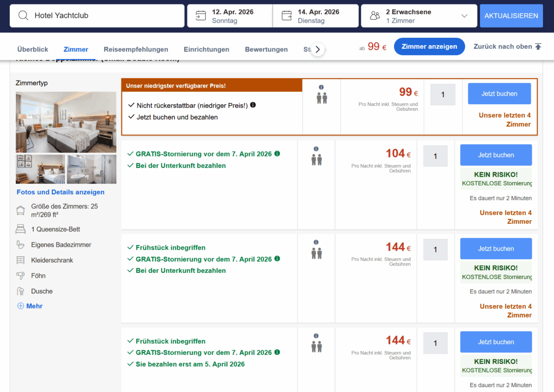Open room quantity selector for 99 € offer

click(443, 95)
